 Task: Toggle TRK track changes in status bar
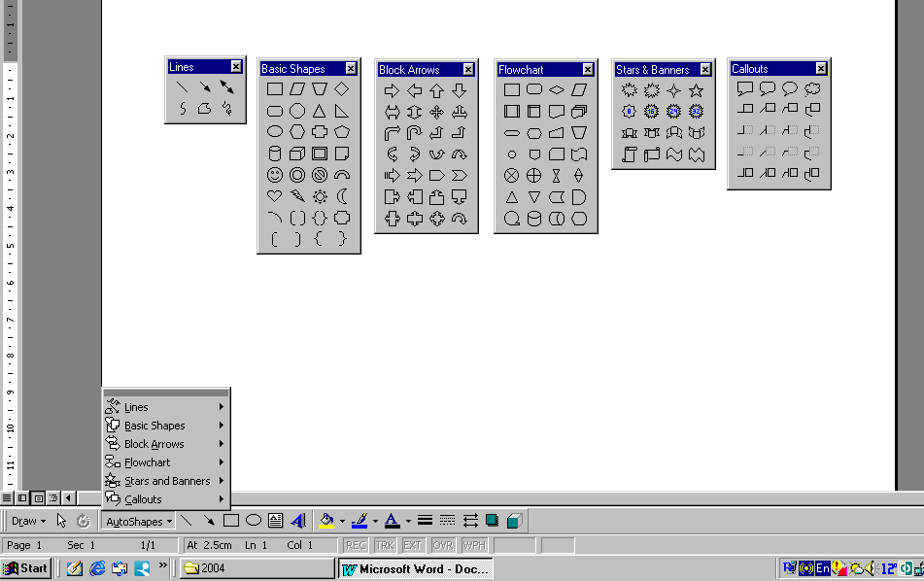(384, 545)
